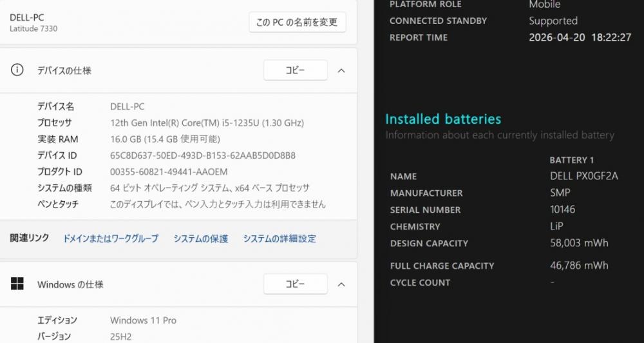Collapse the デバイスの仕様 section chevron
Viewport: 644px width, 343px height.
[342, 70]
